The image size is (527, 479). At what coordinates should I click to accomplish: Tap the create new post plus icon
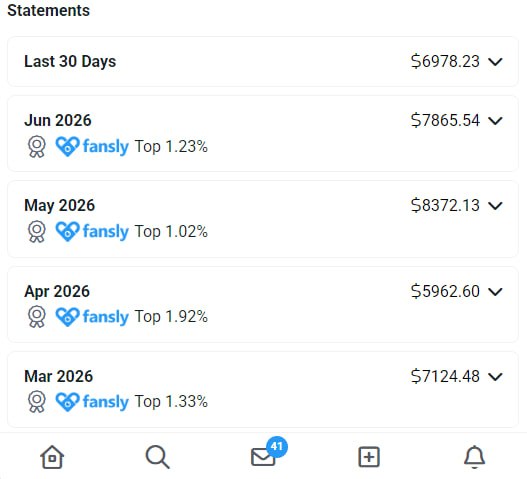pyautogui.click(x=369, y=457)
